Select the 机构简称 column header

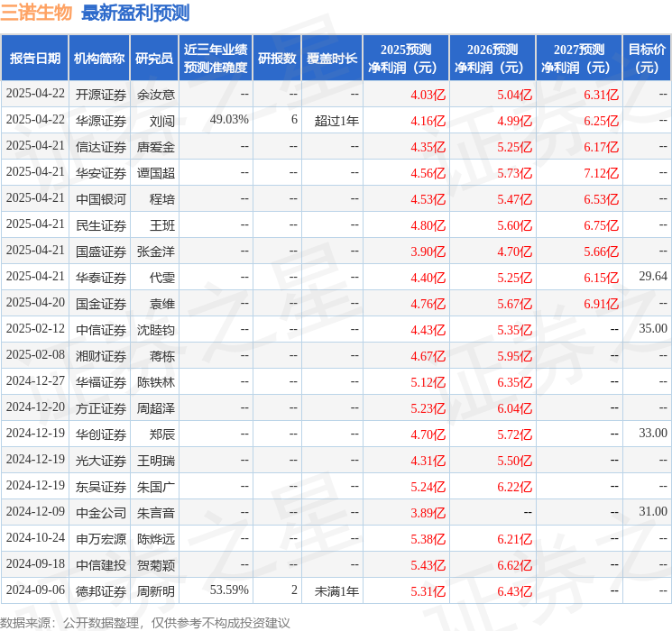[99, 59]
